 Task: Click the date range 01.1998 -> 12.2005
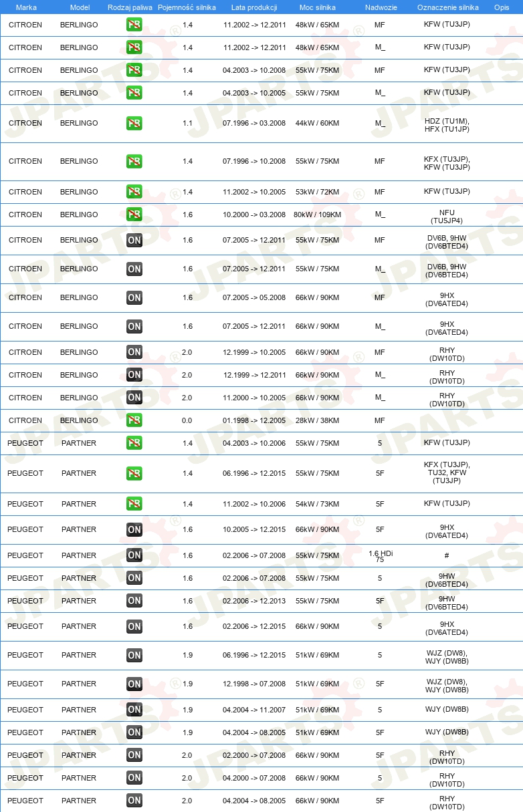click(254, 420)
